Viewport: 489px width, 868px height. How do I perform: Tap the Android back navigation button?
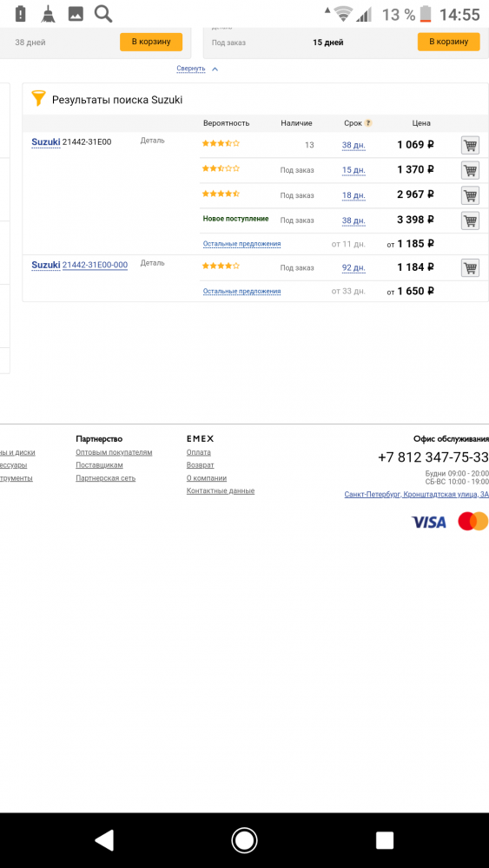pos(105,840)
